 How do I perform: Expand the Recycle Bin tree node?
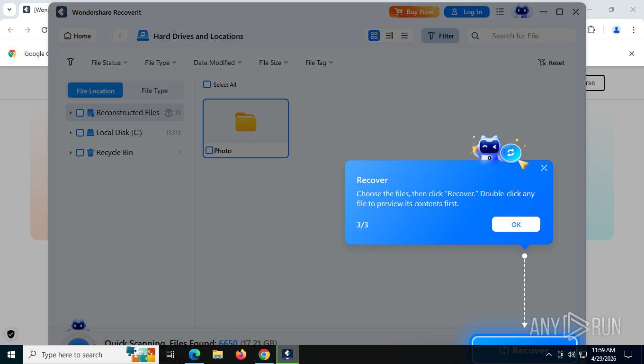click(71, 153)
